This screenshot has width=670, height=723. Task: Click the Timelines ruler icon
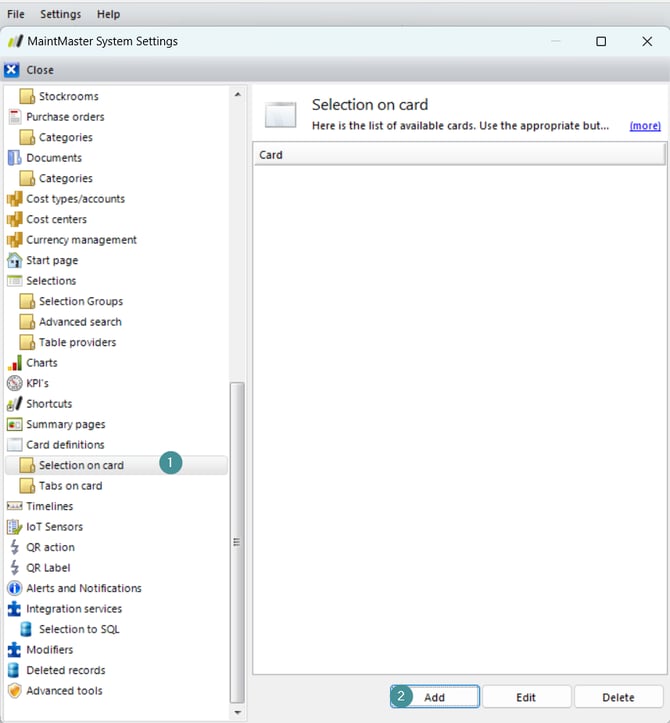(14, 506)
